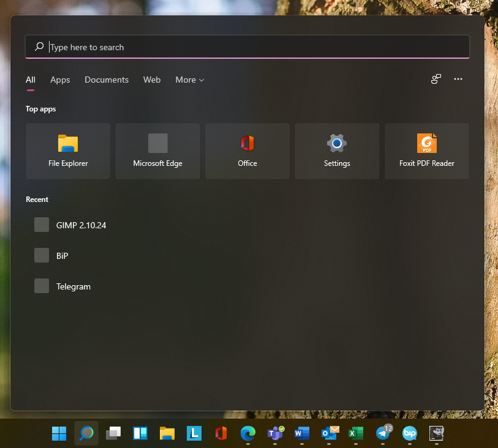Open BiP from the Recent list
Screen dimensions: 498x448
[62, 256]
